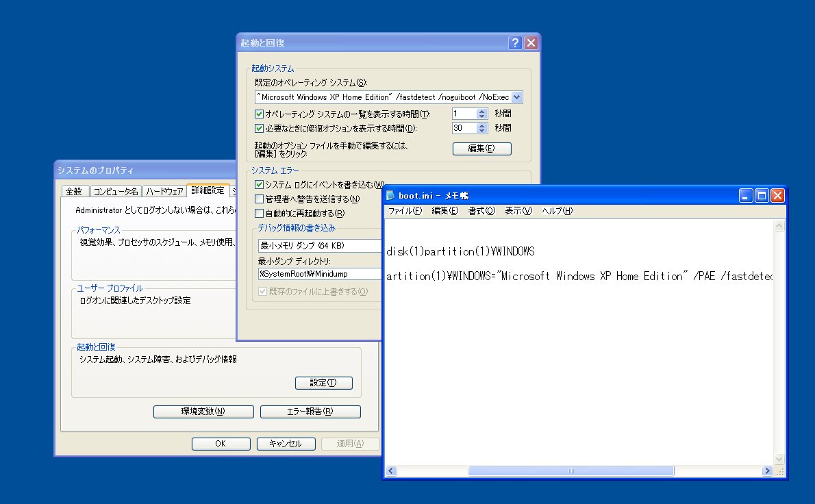Open the 表示(V) menu in Notepad
The width and height of the screenshot is (815, 504).
pyautogui.click(x=518, y=210)
